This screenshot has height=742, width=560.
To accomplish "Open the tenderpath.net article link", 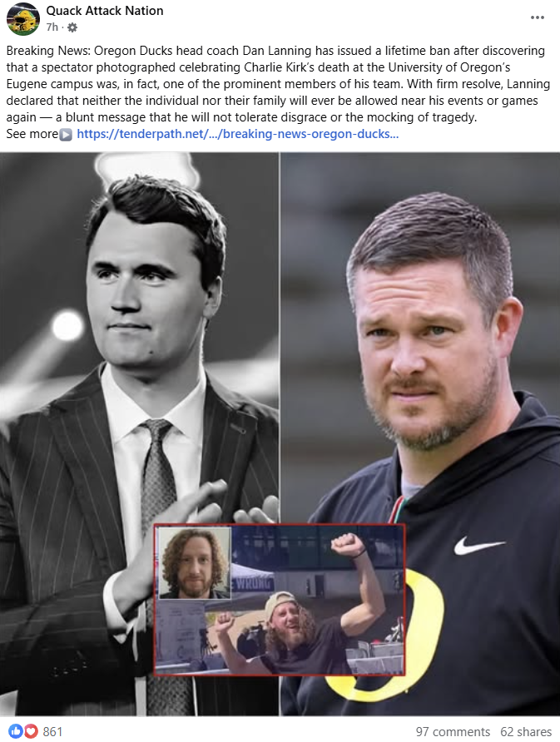I will (x=238, y=134).
